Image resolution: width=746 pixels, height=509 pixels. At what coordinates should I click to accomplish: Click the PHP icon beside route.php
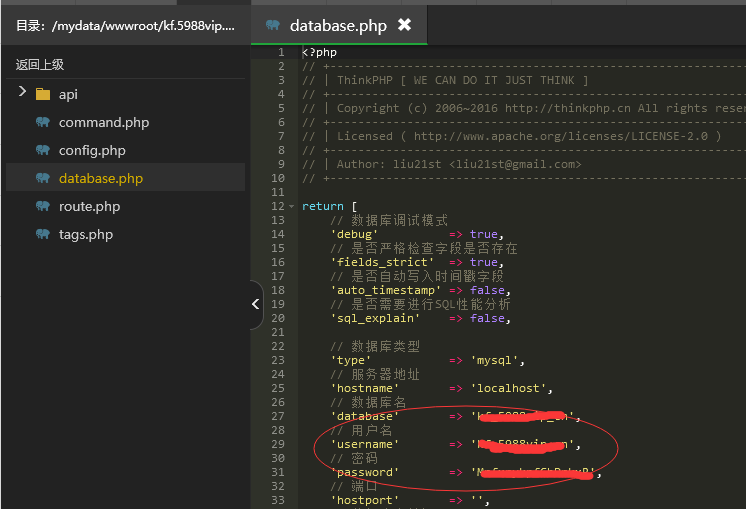(x=42, y=206)
